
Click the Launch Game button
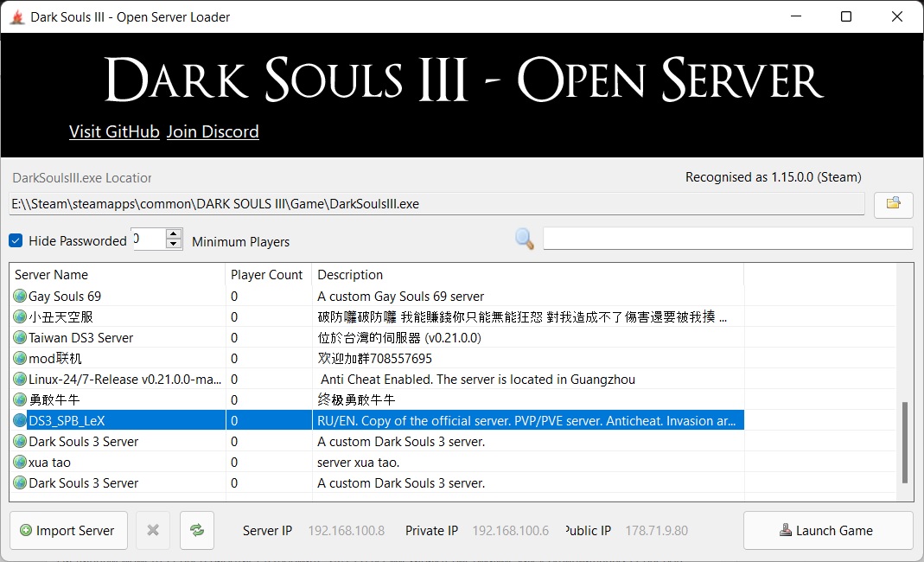(828, 530)
